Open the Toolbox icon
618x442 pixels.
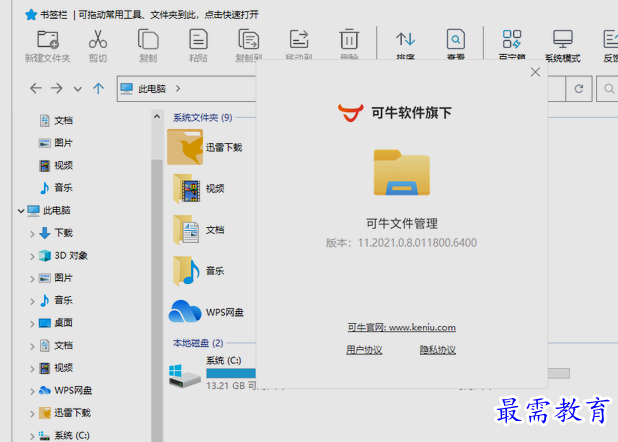tap(512, 39)
